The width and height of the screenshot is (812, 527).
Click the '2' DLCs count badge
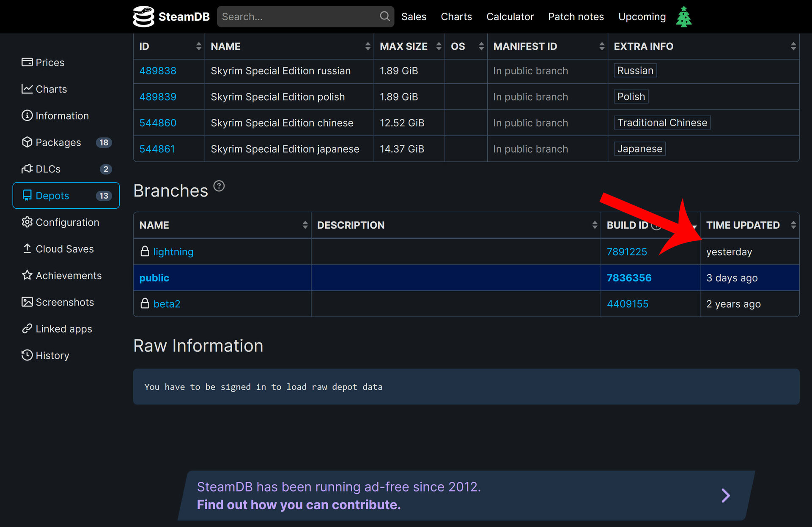point(106,169)
